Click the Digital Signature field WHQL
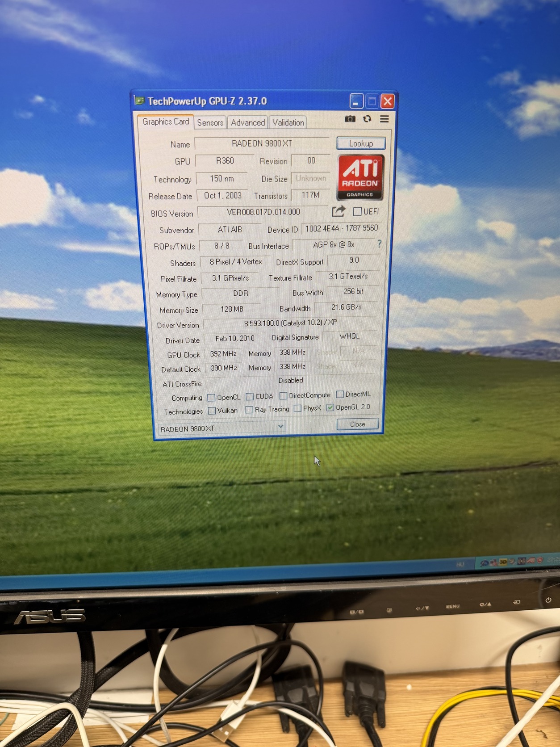 350,336
